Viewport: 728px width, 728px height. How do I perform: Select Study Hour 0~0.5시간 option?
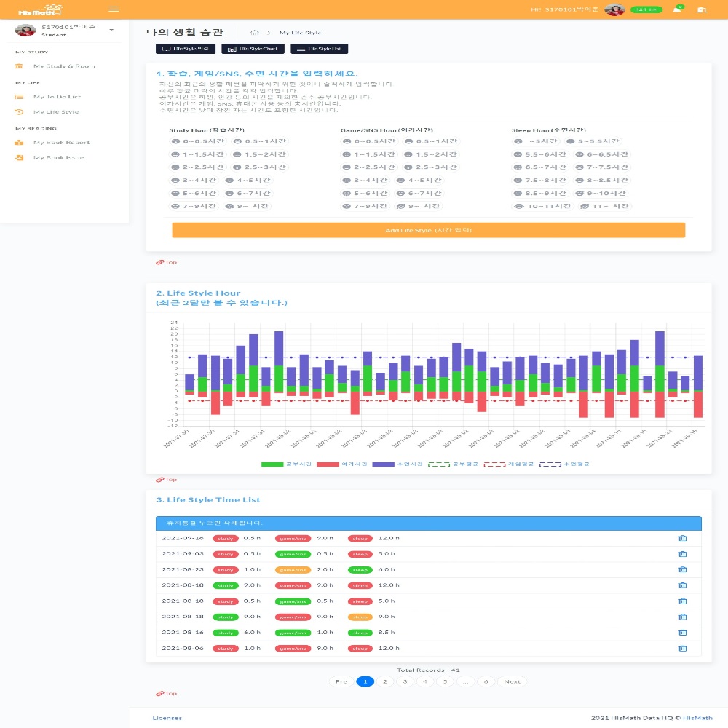[x=198, y=141]
